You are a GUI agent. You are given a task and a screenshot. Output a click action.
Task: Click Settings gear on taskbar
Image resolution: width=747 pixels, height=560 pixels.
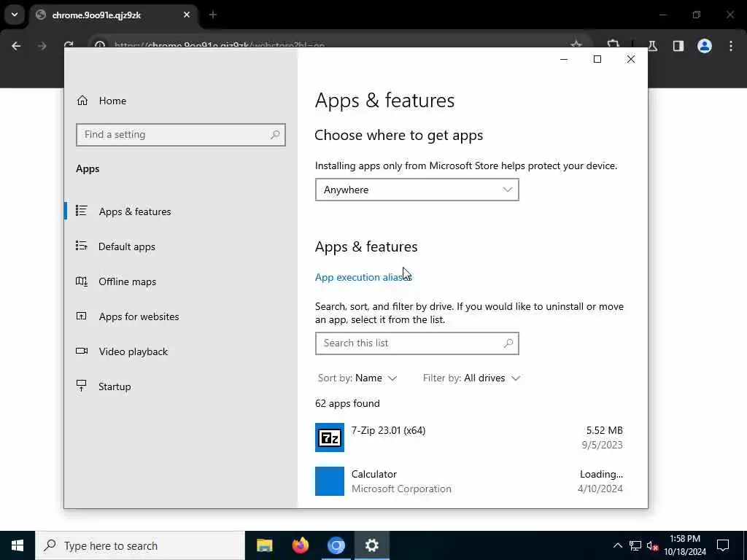pyautogui.click(x=371, y=545)
